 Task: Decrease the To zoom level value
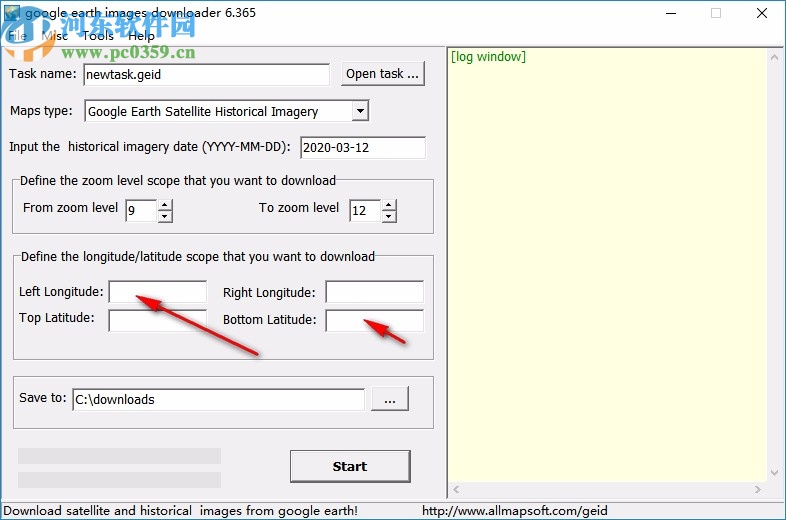tap(389, 217)
